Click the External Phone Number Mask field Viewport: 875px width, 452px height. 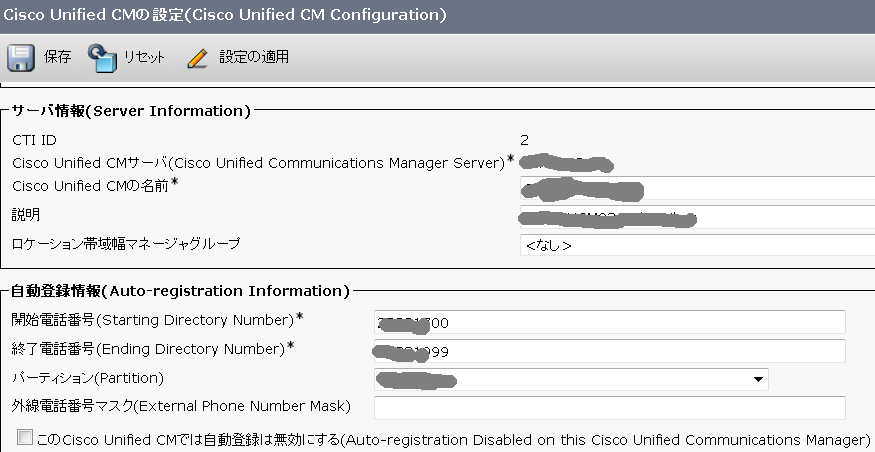click(610, 407)
